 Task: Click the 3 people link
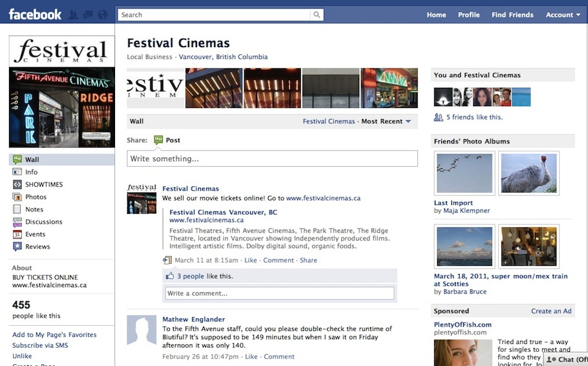(x=191, y=276)
